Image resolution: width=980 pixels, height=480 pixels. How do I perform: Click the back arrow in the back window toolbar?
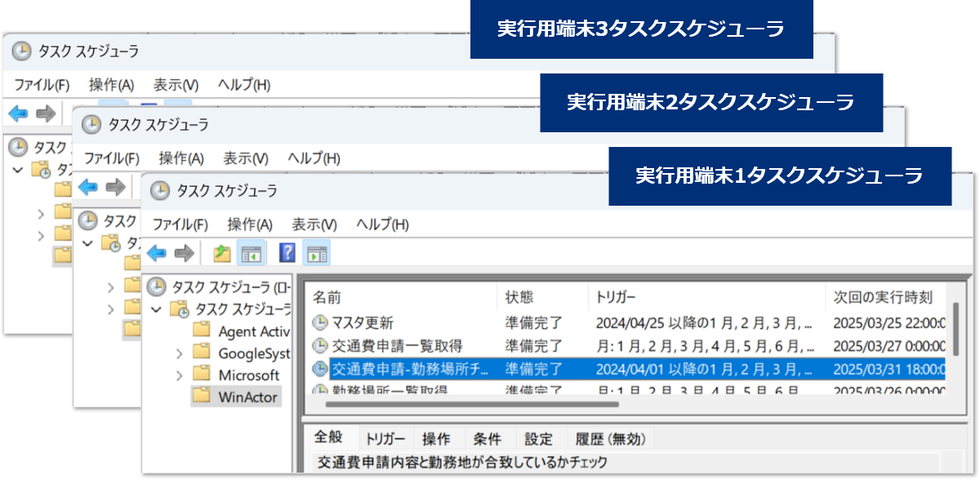[x=18, y=113]
